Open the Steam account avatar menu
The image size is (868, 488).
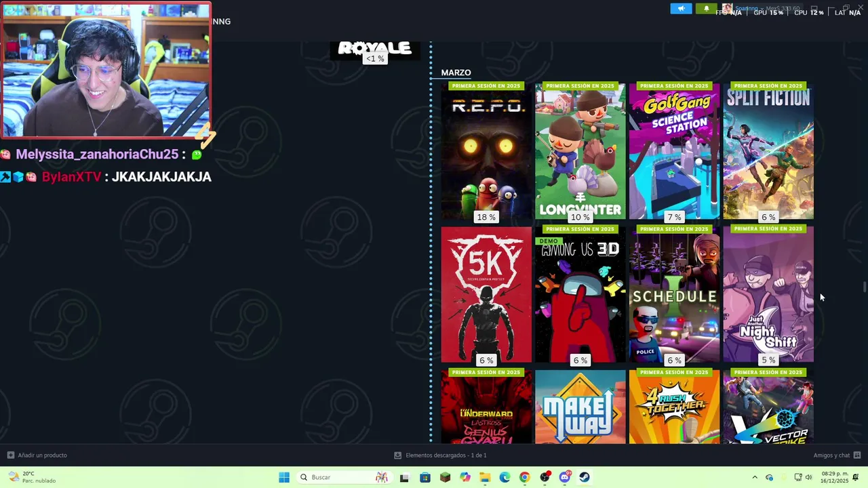pos(727,8)
